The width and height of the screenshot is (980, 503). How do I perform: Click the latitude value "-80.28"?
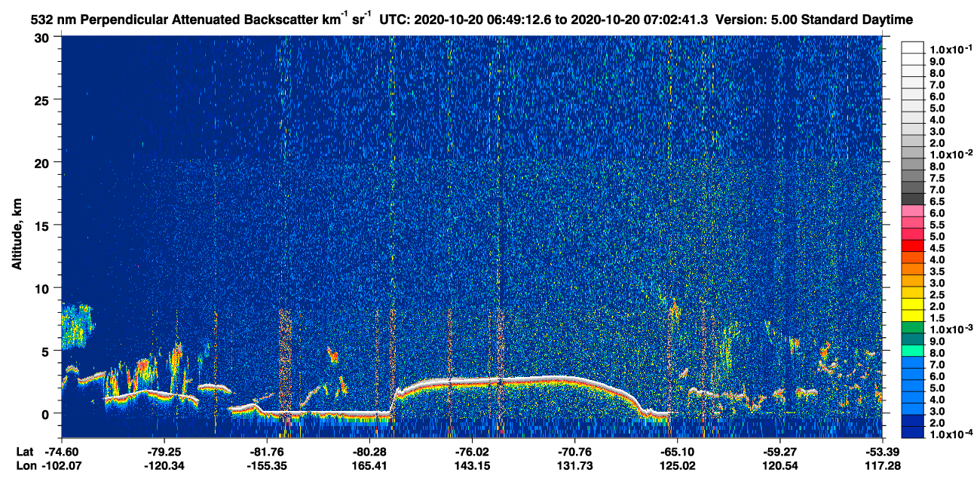click(x=369, y=452)
